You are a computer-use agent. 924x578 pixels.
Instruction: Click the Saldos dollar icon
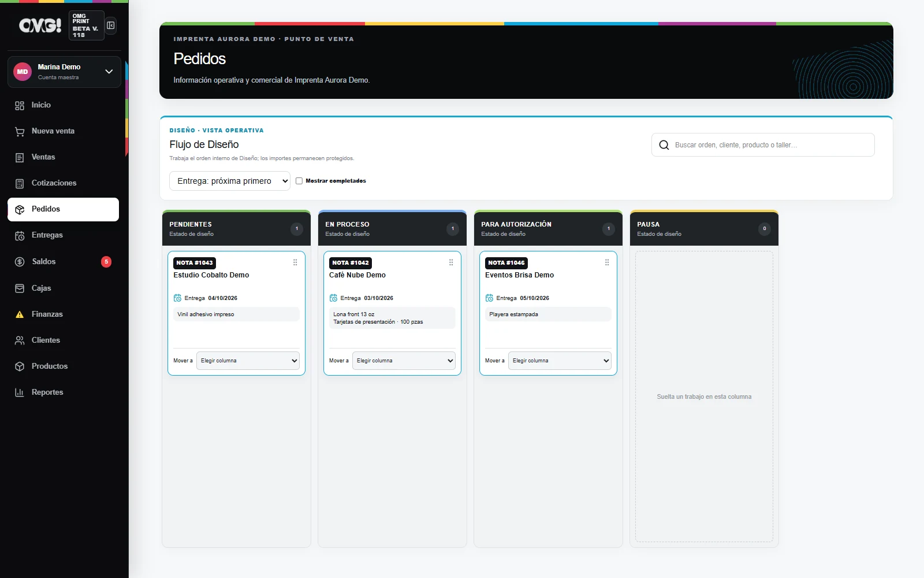tap(20, 262)
